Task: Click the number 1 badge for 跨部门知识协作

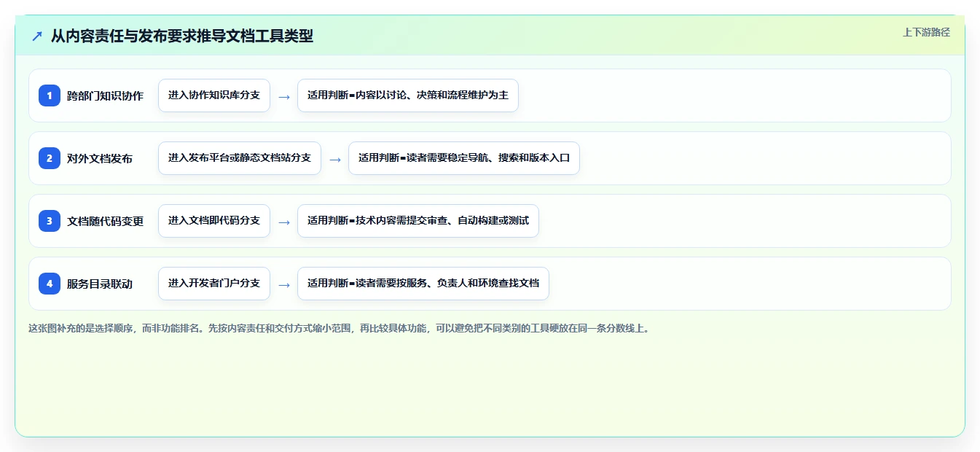Action: point(50,96)
